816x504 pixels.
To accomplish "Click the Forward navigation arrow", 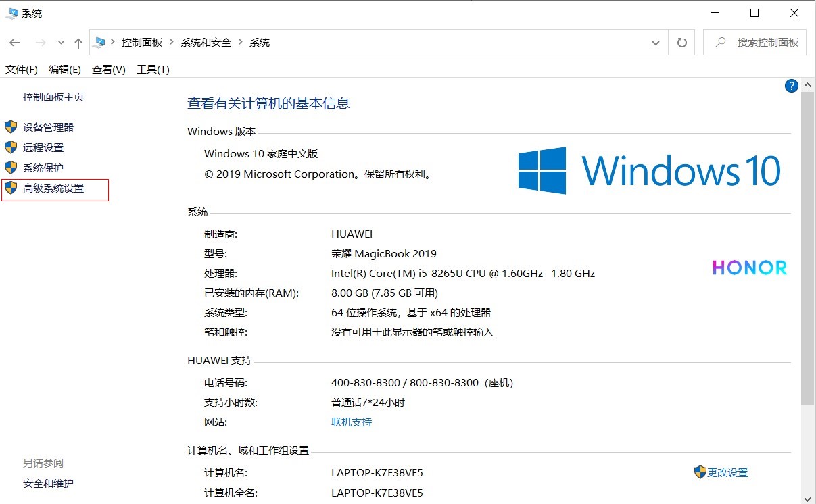I will click(x=41, y=43).
